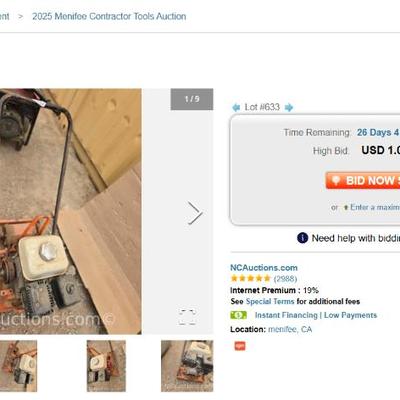Viewport: 400px width, 400px height.
Task: Open NCAuctions.com seller link
Action: click(x=264, y=268)
